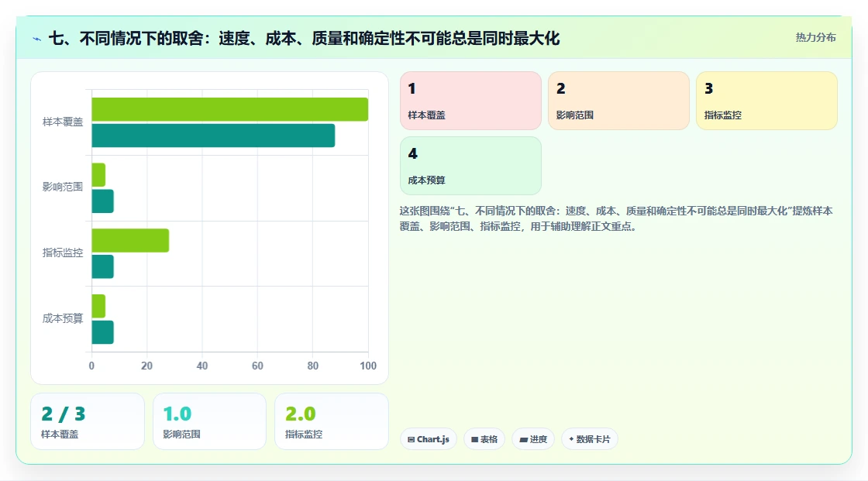868x481 pixels.
Task: Click the 2.0 指标监控 stat card
Action: pyautogui.click(x=332, y=421)
